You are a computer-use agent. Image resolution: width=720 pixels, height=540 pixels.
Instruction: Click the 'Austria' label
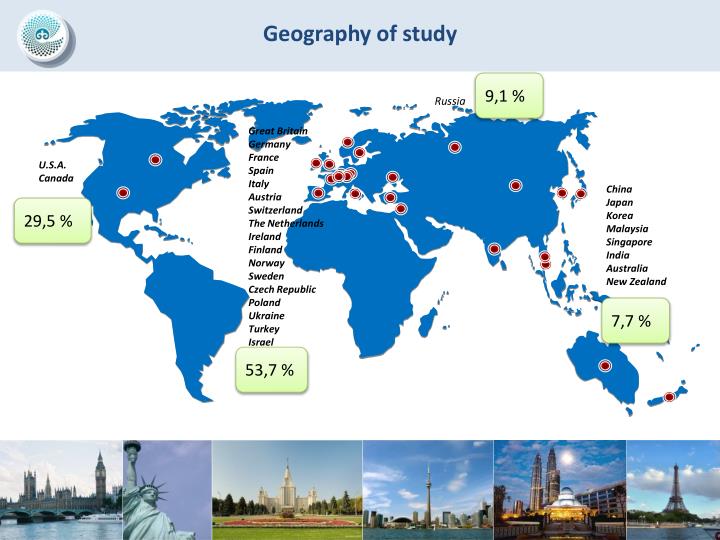pyautogui.click(x=265, y=197)
